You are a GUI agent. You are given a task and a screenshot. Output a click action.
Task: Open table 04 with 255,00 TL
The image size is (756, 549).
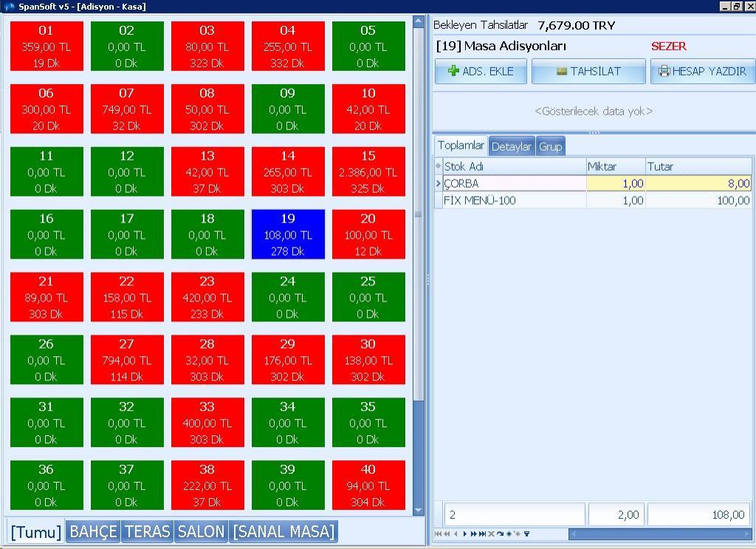coord(288,47)
